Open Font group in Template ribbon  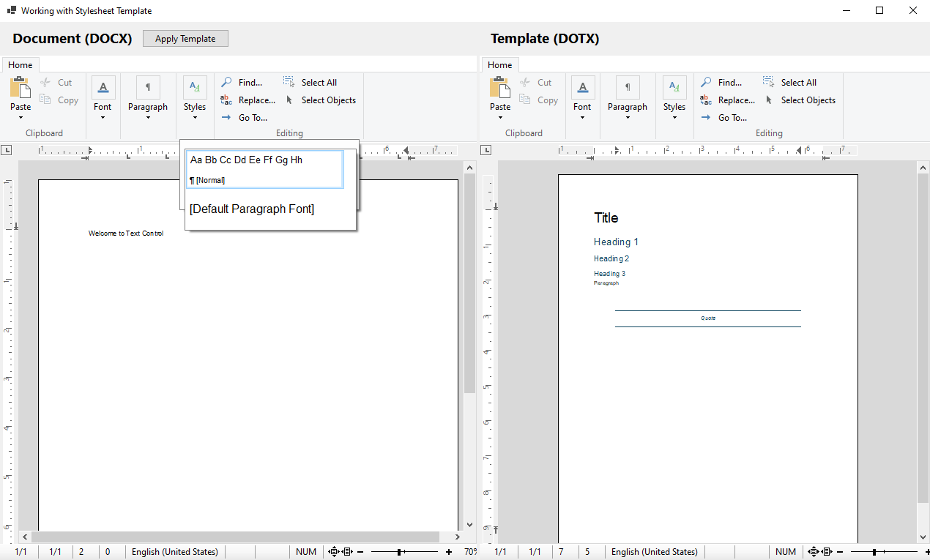582,99
